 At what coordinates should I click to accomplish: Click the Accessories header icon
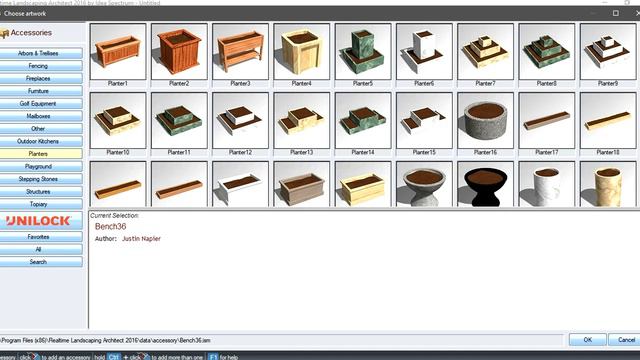(4, 33)
